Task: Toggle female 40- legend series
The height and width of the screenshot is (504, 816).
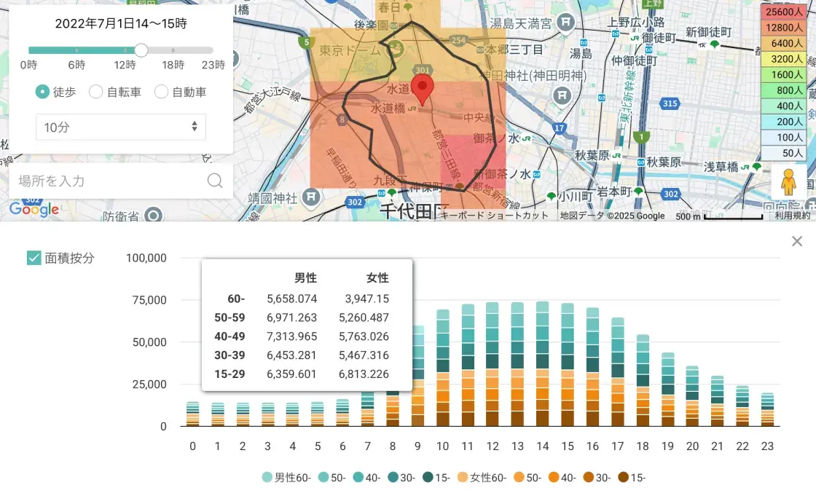Action: [x=562, y=478]
